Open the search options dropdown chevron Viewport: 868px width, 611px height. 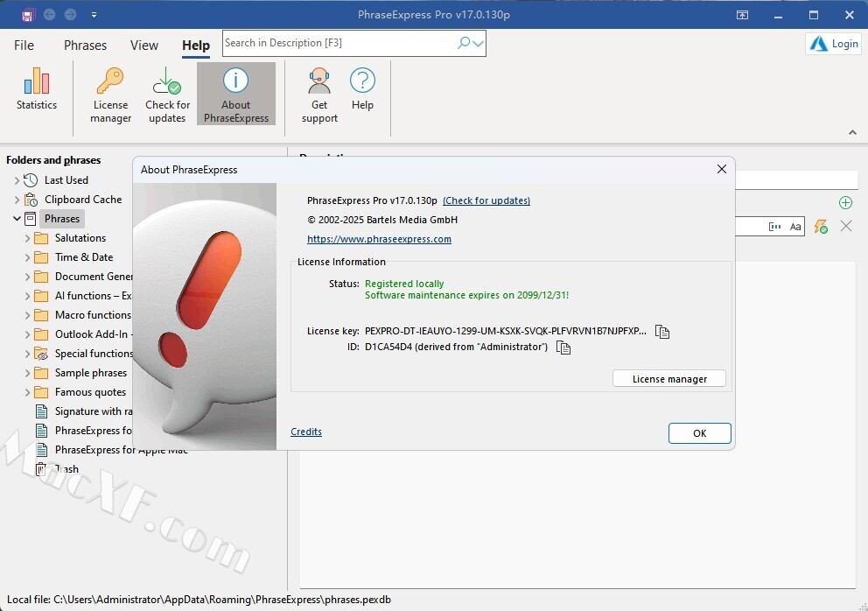point(479,43)
